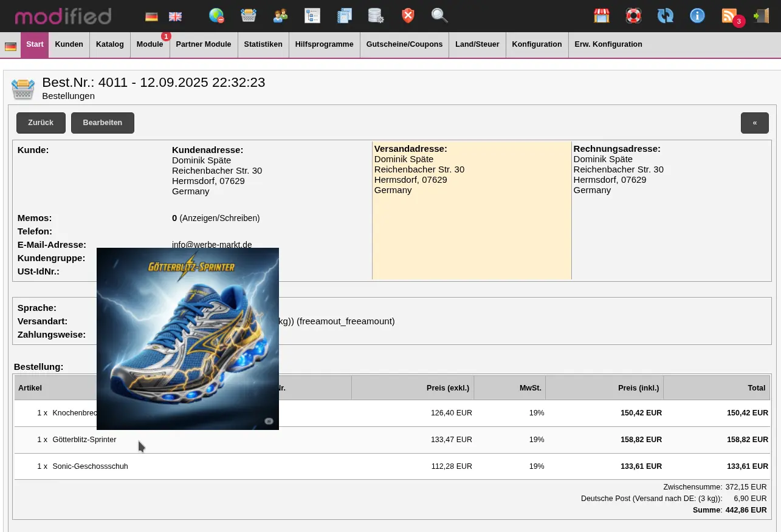Screen dimensions: 781x532
Task: Click the Zurück button
Action: click(41, 123)
